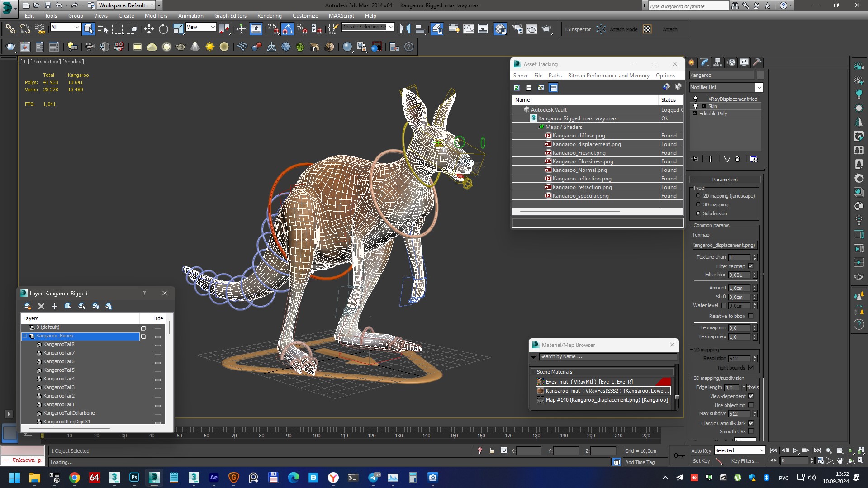Open the View reference coordinate dropdown
Screen dimensions: 868x488
[201, 27]
